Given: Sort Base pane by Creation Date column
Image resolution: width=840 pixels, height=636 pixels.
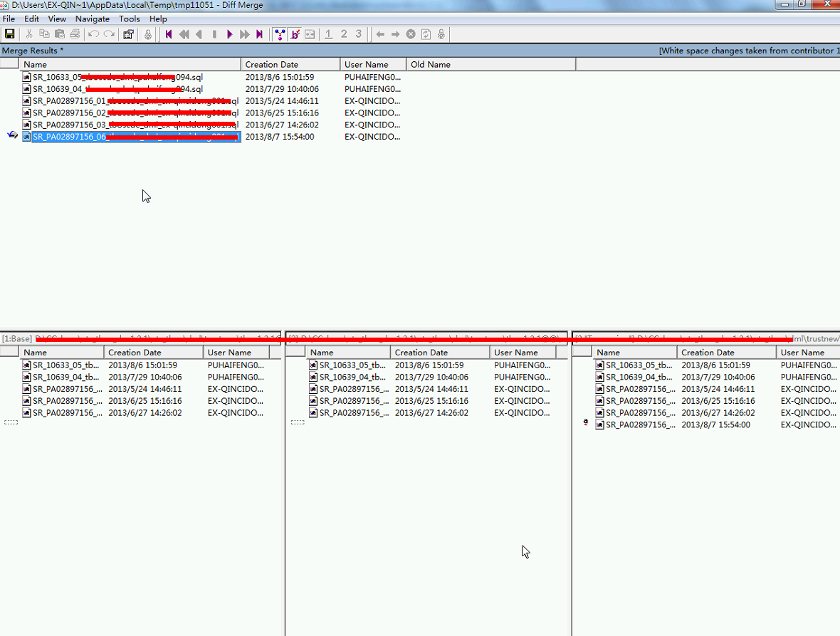Looking at the screenshot, I should pyautogui.click(x=154, y=353).
